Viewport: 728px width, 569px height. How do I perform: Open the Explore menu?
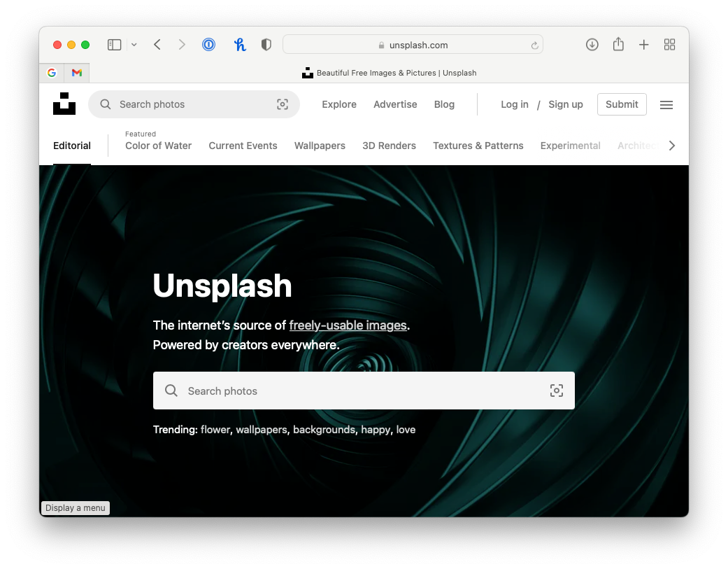339,104
